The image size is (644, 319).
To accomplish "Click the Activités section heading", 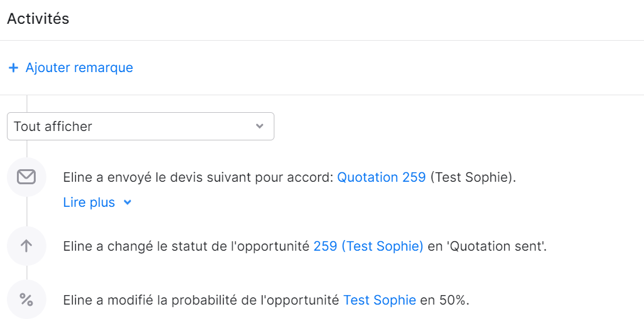I will [38, 19].
